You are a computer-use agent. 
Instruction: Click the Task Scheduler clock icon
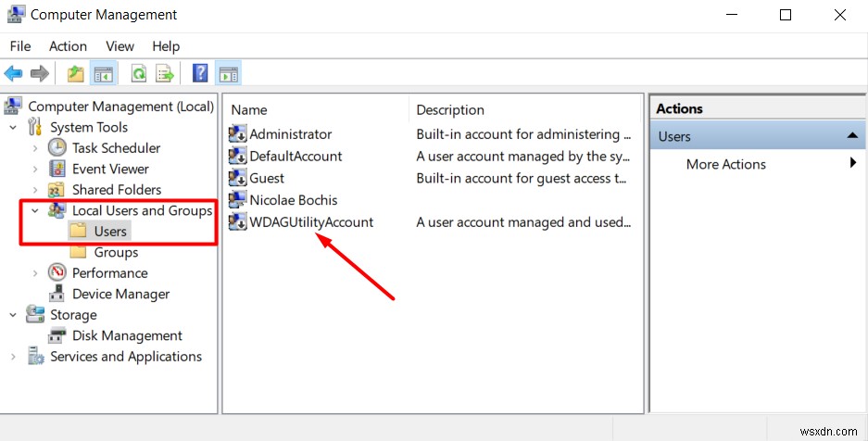coord(57,147)
